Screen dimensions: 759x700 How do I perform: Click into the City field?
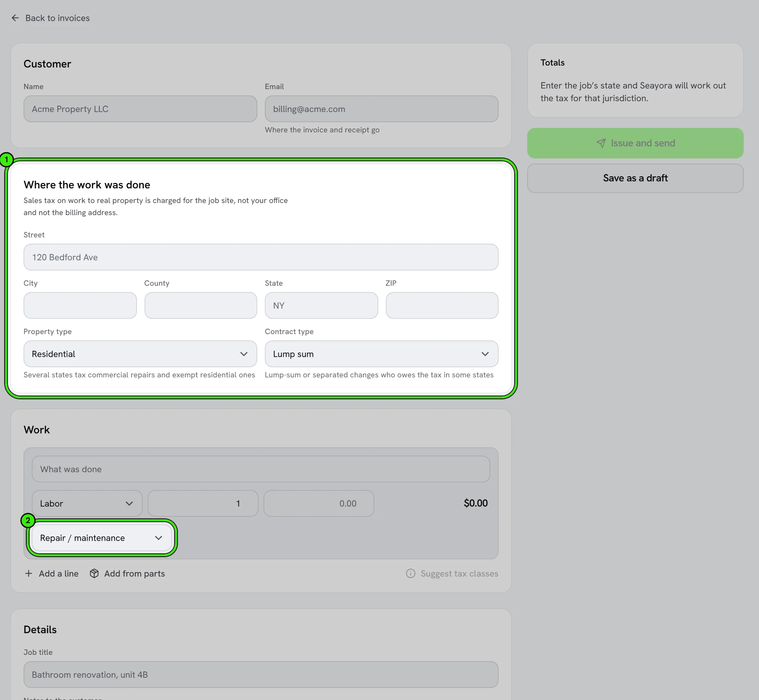click(x=80, y=305)
